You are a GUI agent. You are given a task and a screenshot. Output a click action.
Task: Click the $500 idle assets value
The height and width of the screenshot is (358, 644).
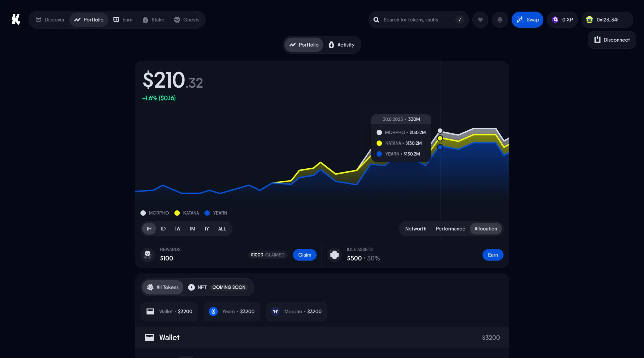(354, 258)
